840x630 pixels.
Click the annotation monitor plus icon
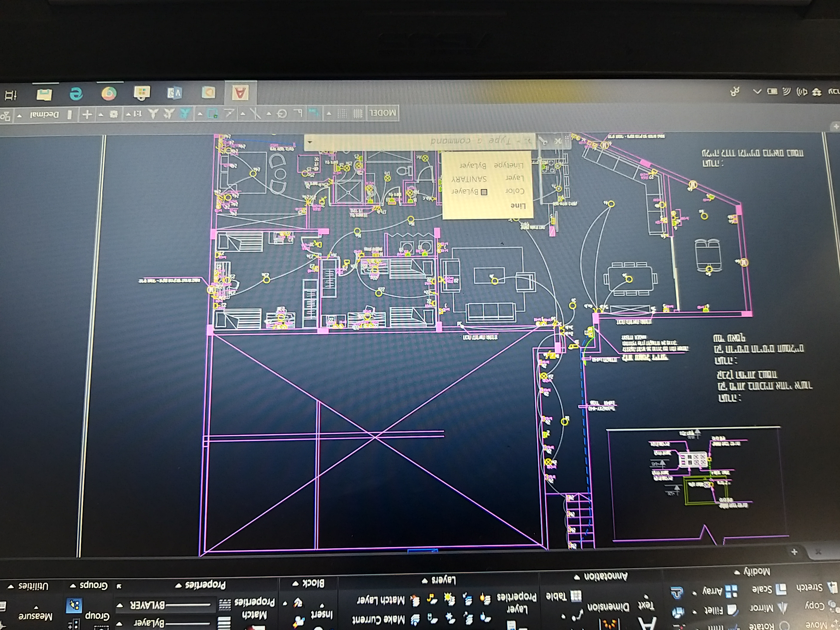point(87,114)
